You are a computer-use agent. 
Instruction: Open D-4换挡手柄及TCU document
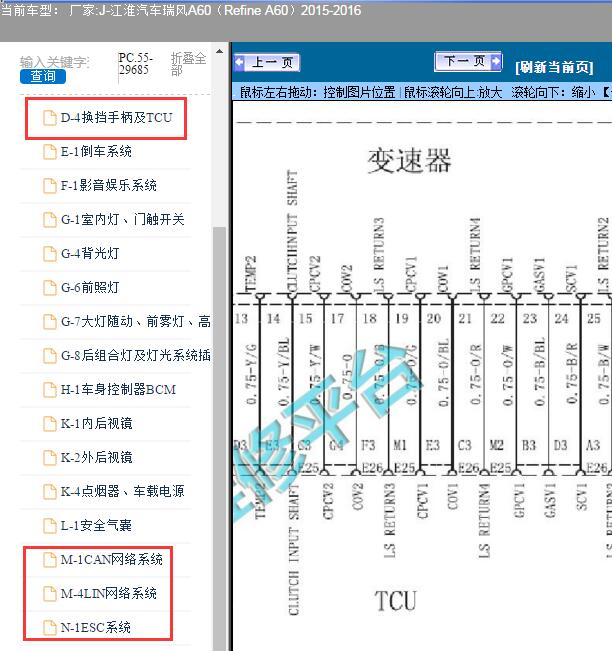coord(116,118)
